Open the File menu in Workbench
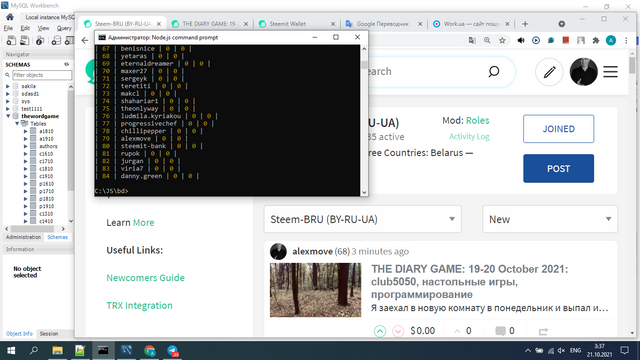This screenshot has height=360, width=640. [x=8, y=28]
